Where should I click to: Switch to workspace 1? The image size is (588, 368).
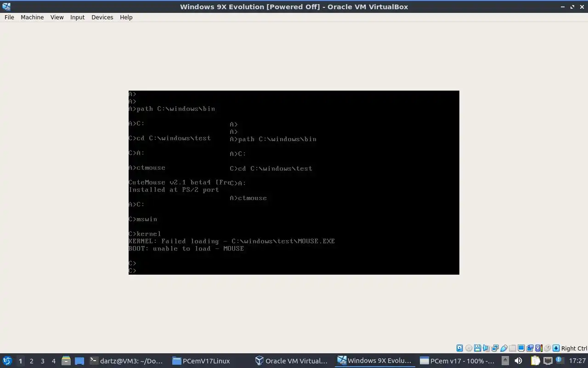pos(20,361)
